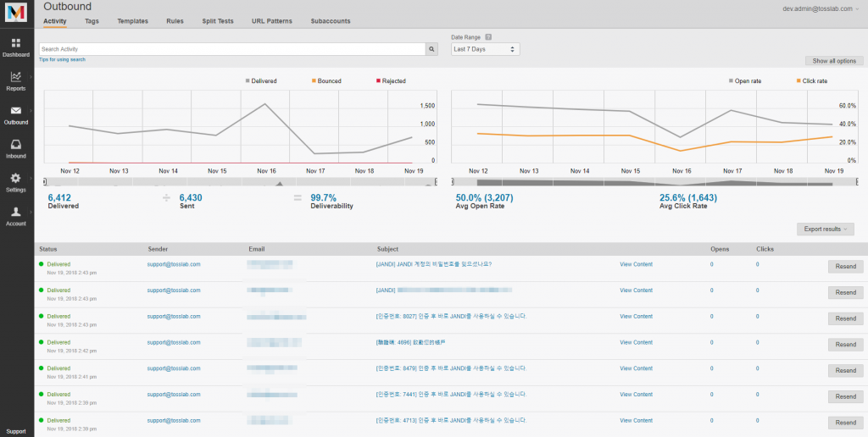
Task: Toggle the Delivered legend series
Action: click(264, 81)
